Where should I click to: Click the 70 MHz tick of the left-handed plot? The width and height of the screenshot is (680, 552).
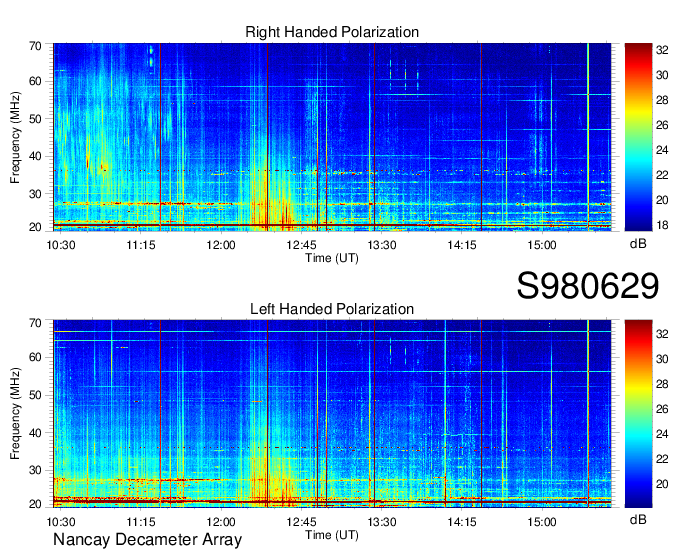(36, 323)
